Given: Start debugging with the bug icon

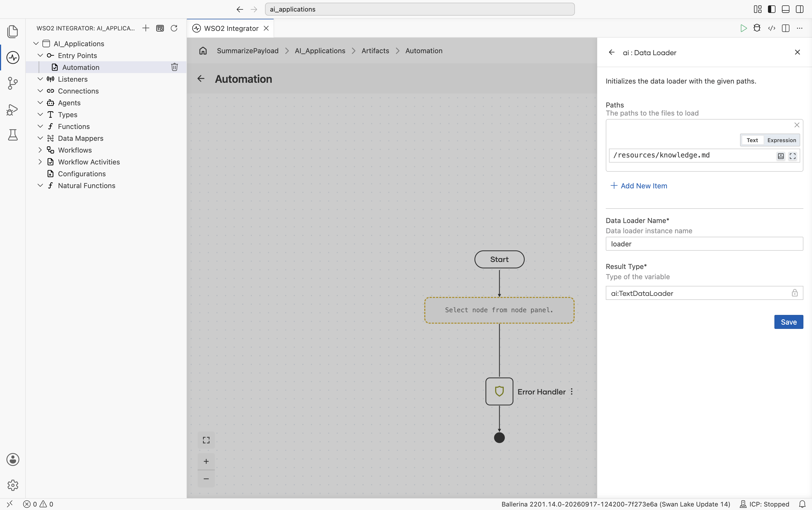Looking at the screenshot, I should point(757,28).
